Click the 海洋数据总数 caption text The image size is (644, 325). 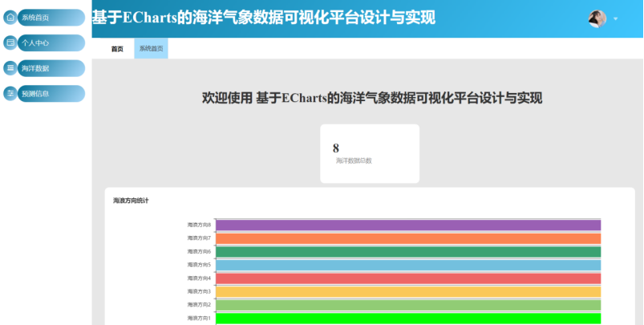(354, 160)
